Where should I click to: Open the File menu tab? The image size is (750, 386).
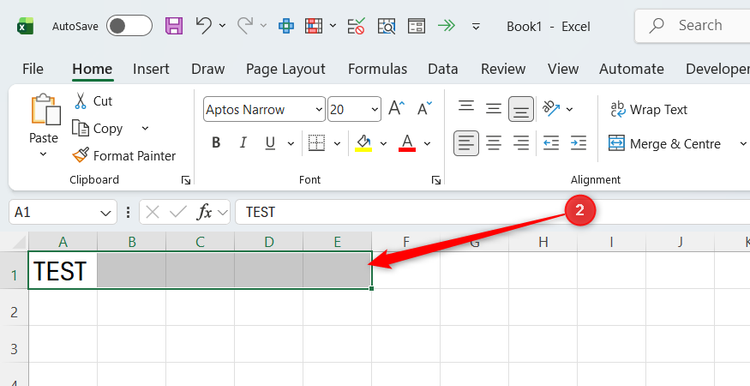click(33, 69)
